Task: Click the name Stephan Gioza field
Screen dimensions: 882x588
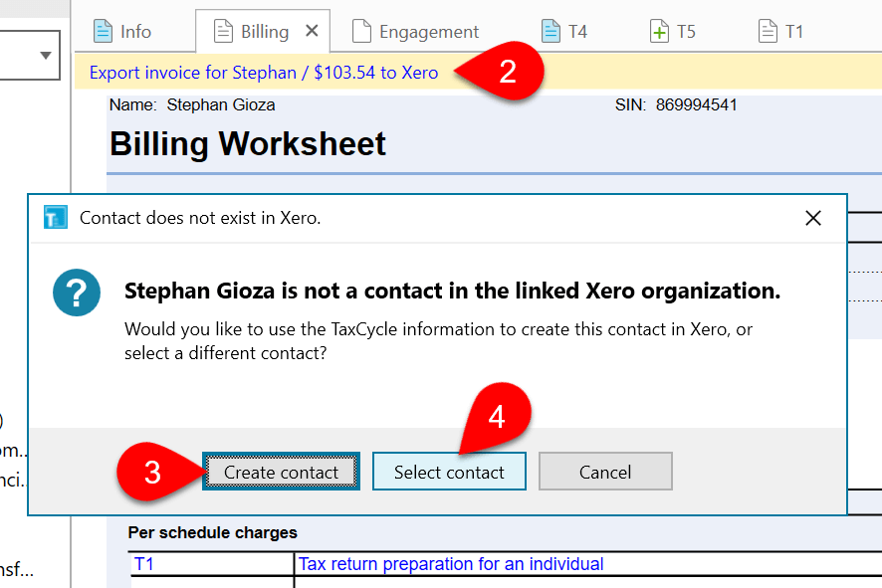Action: 221,105
